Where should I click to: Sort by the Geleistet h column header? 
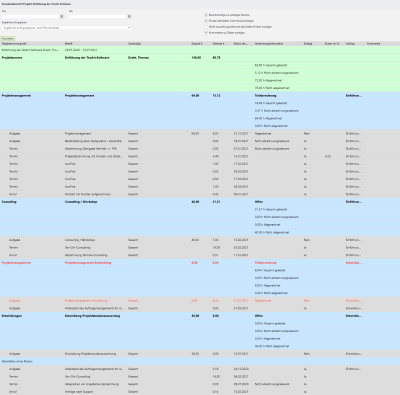click(218, 44)
